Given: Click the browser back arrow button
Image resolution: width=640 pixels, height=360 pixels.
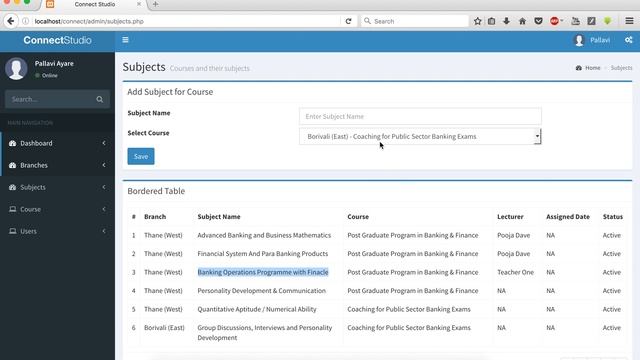Looking at the screenshot, I should tap(11, 21).
